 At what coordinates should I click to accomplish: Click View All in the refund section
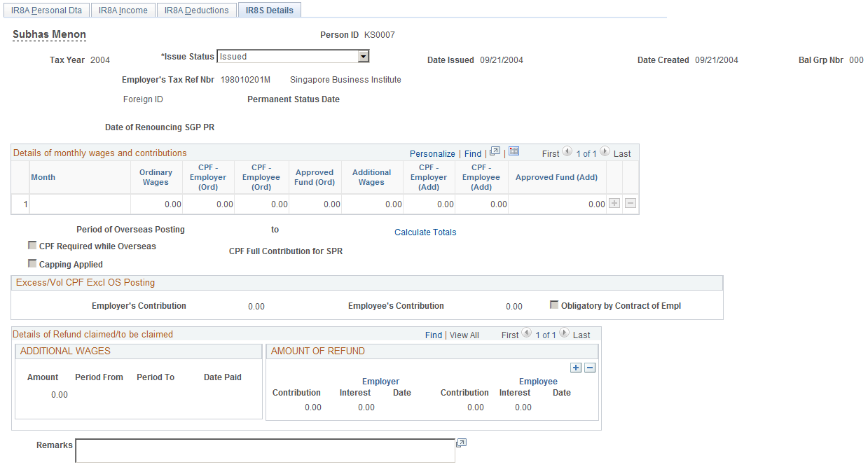[464, 334]
